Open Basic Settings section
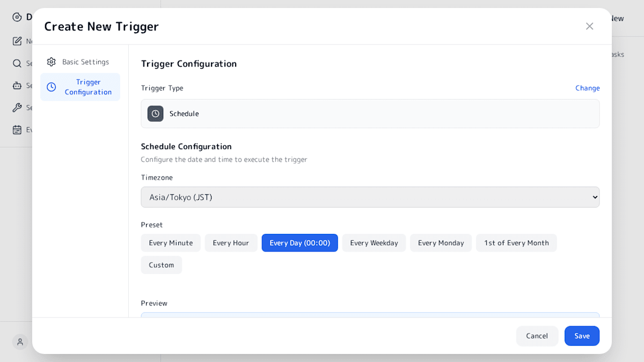The image size is (644, 362). pos(80,62)
